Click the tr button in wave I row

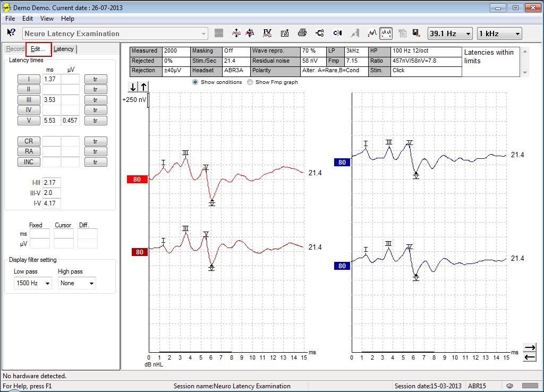point(96,79)
